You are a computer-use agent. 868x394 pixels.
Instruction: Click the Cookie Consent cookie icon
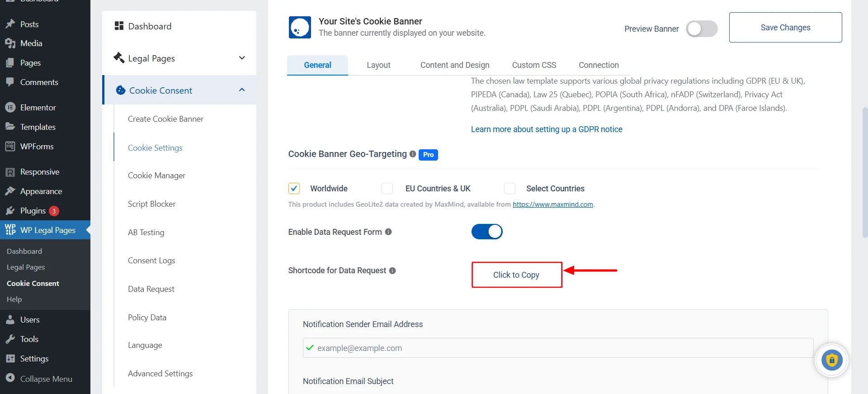coord(121,90)
